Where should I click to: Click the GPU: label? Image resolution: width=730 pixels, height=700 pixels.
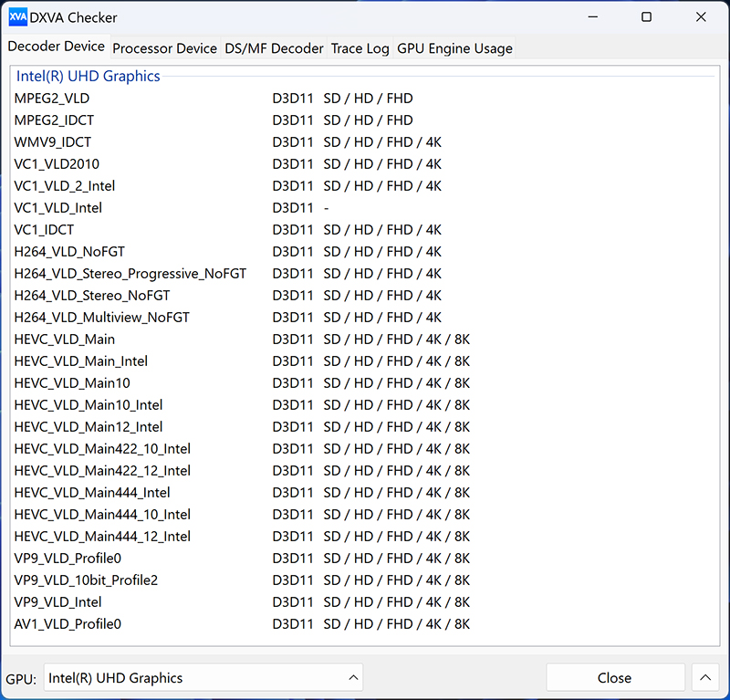(21, 679)
